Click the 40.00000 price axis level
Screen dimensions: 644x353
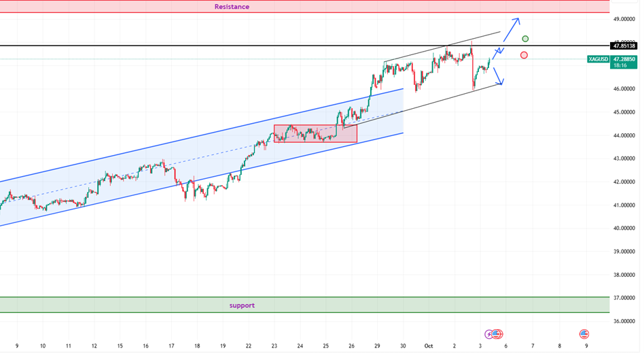[x=624, y=229]
